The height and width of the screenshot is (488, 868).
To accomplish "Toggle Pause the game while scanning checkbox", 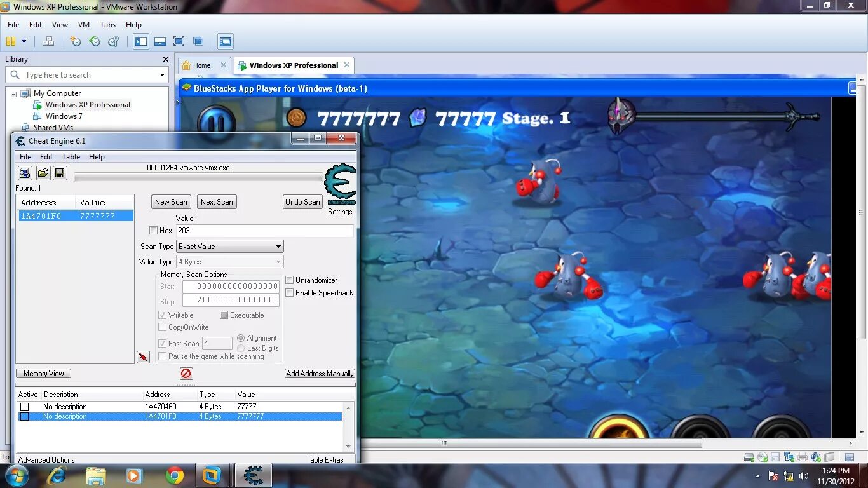I will [163, 356].
